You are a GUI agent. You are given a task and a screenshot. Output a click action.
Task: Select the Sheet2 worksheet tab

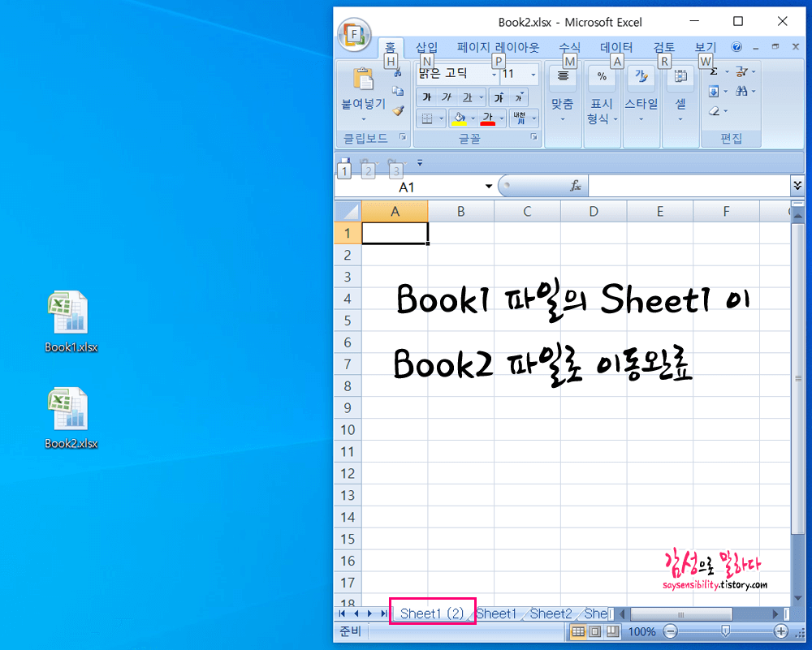pos(551,613)
